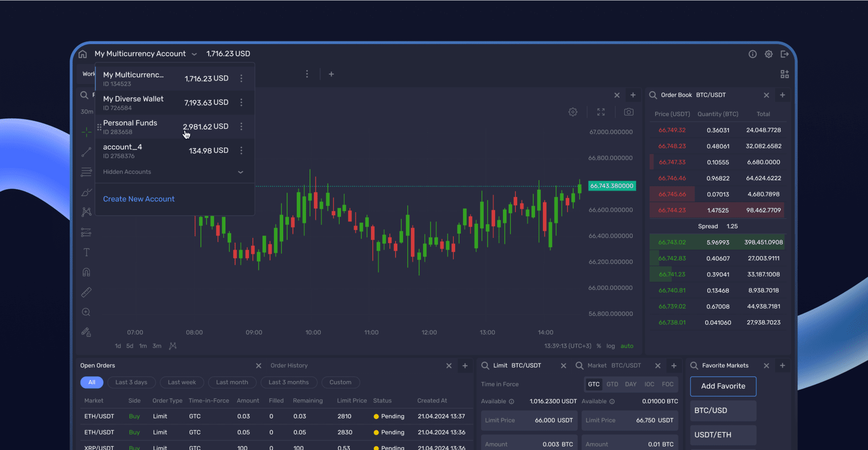The width and height of the screenshot is (868, 450).
Task: Open the XABCD pattern tool
Action: tap(86, 212)
